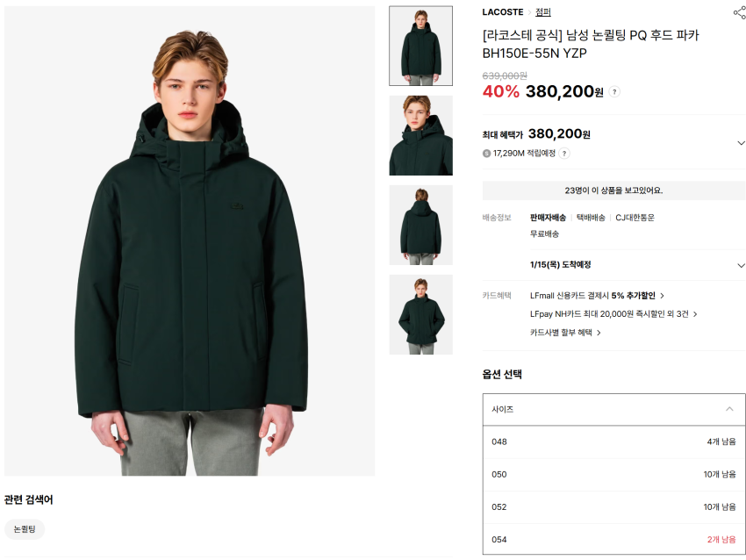Viewport: 746px width, 560px height.
Task: View the back-view jacket thumbnail
Action: (421, 225)
